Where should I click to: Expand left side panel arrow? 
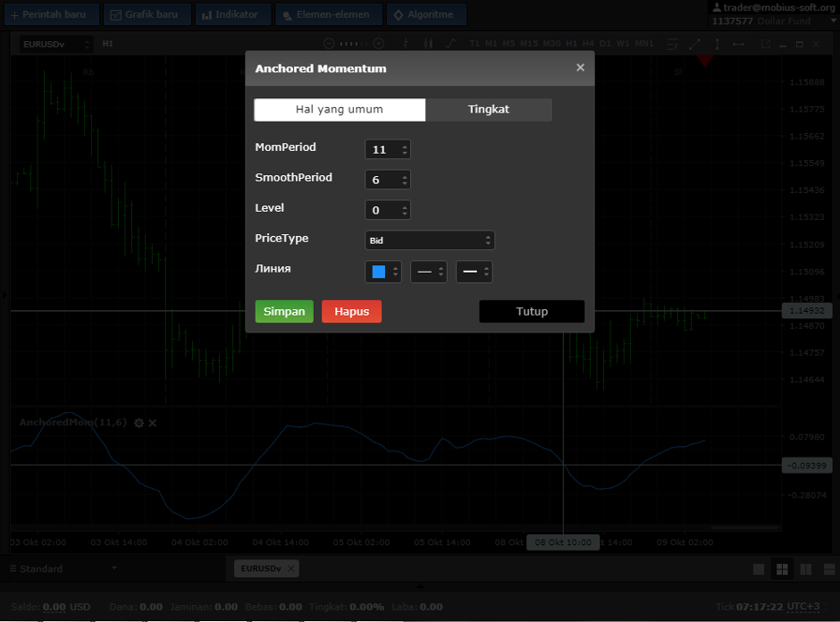tap(4, 295)
